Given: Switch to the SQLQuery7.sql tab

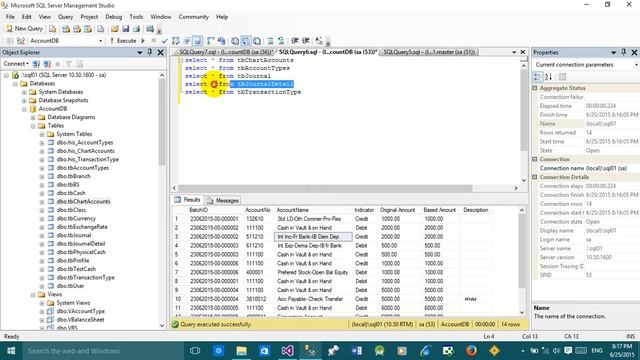Looking at the screenshot, I should [225, 52].
